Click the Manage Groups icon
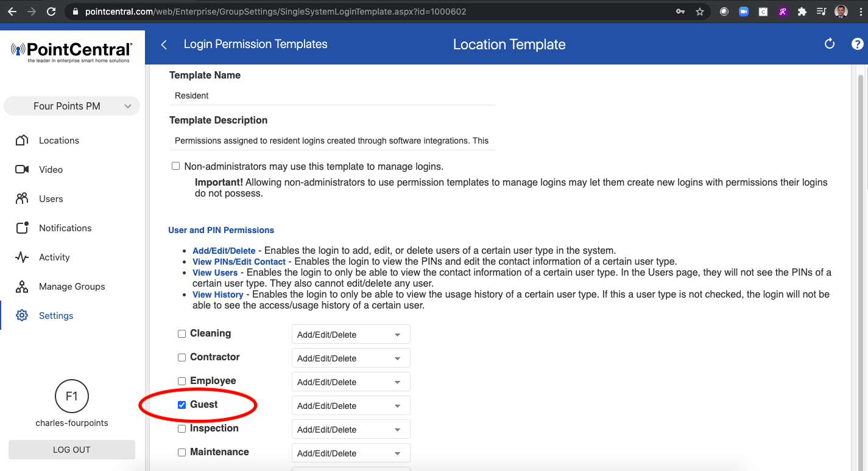The width and height of the screenshot is (868, 471). coord(21,286)
